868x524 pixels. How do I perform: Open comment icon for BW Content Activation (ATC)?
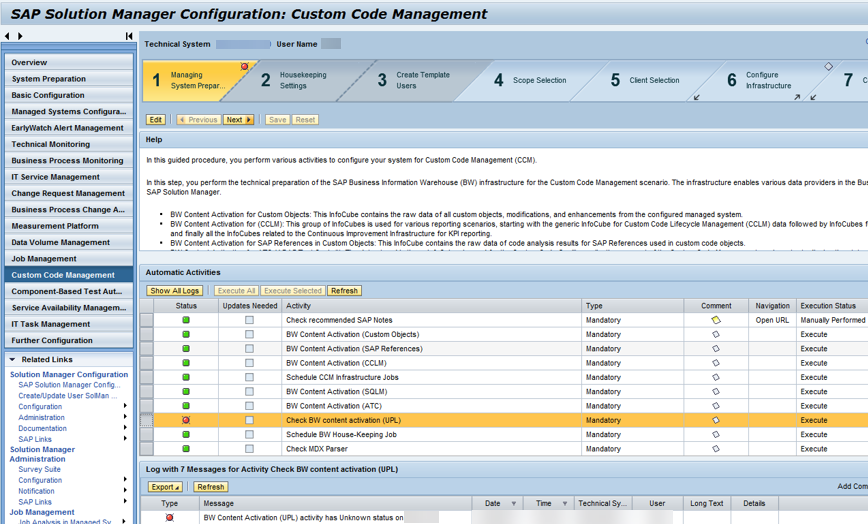[x=716, y=406]
